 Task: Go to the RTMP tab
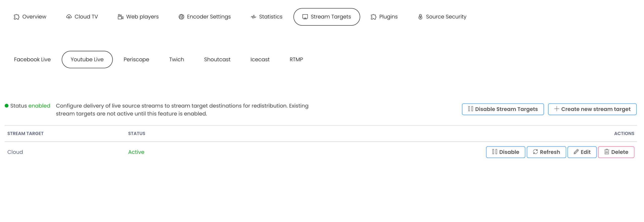pyautogui.click(x=296, y=60)
